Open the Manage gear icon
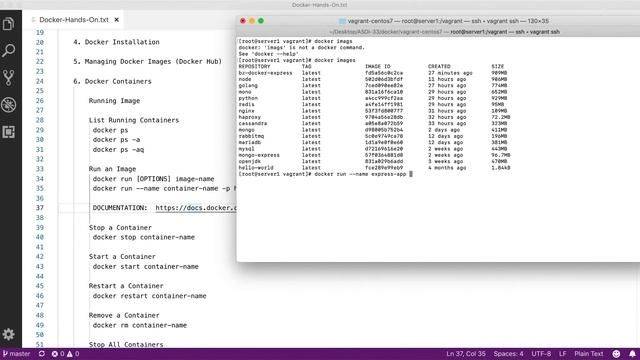The width and height of the screenshot is (640, 360). 9,335
